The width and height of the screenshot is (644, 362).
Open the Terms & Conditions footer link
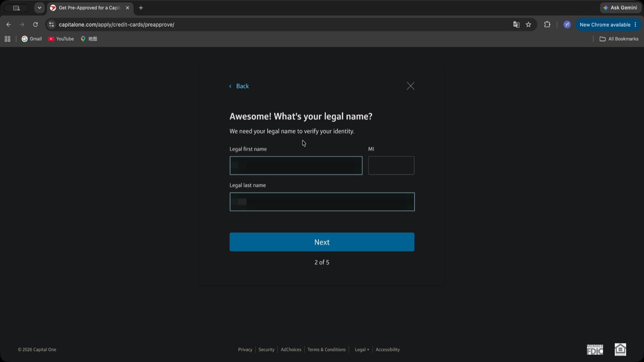tap(327, 350)
